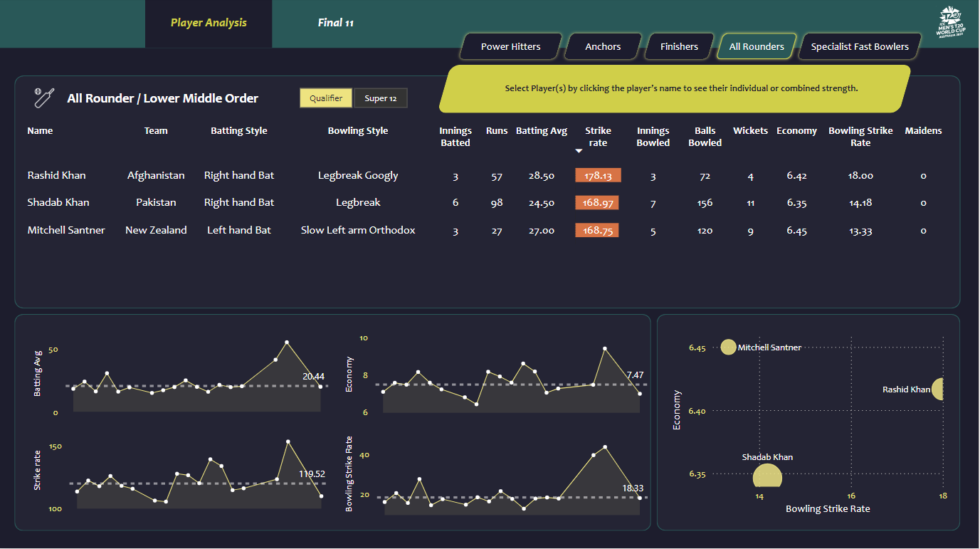The image size is (980, 549).
Task: Sort by the Team column header
Action: coord(156,131)
